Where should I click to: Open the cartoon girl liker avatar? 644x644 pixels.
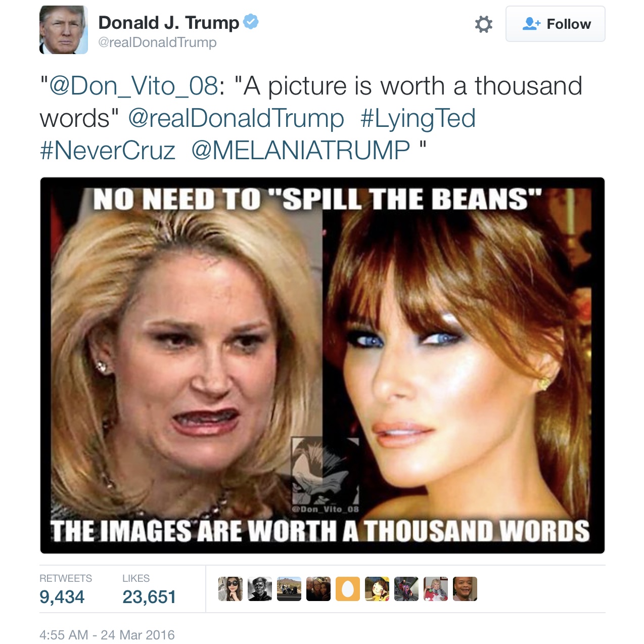coord(377,589)
